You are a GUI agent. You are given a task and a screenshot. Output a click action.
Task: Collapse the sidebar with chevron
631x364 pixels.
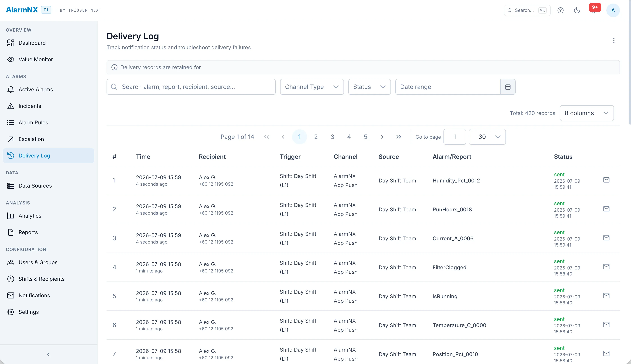(48, 354)
